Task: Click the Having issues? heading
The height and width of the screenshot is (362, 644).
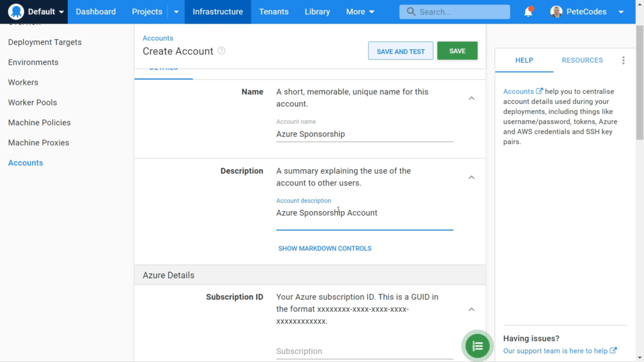Action: (531, 339)
